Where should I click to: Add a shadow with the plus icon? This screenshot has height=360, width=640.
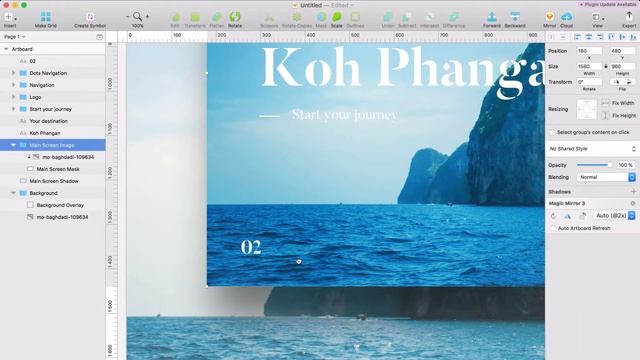(633, 192)
